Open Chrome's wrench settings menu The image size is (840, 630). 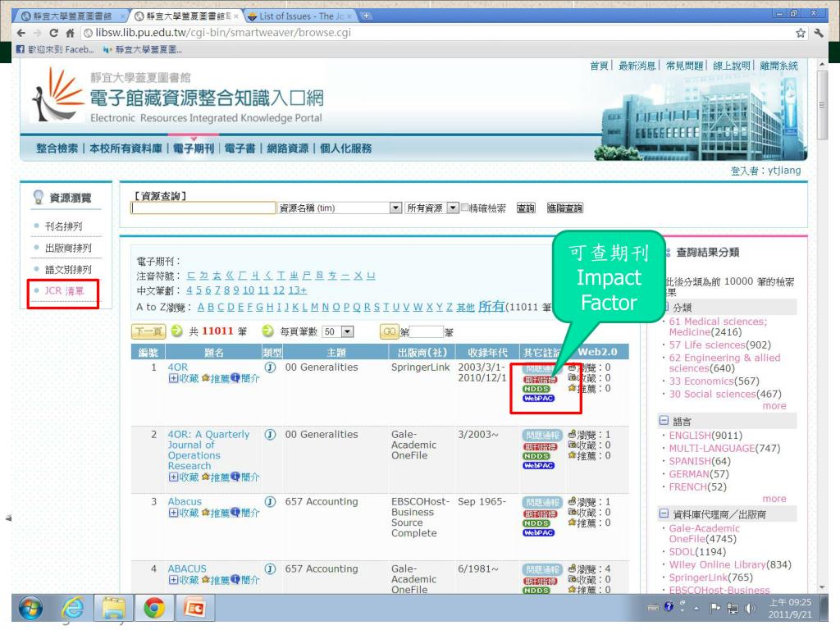point(819,33)
